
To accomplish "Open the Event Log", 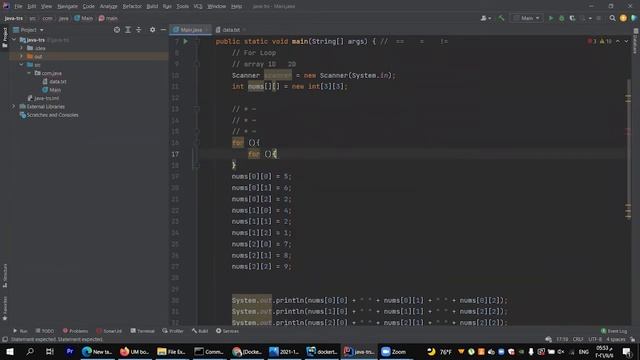I will [x=614, y=331].
